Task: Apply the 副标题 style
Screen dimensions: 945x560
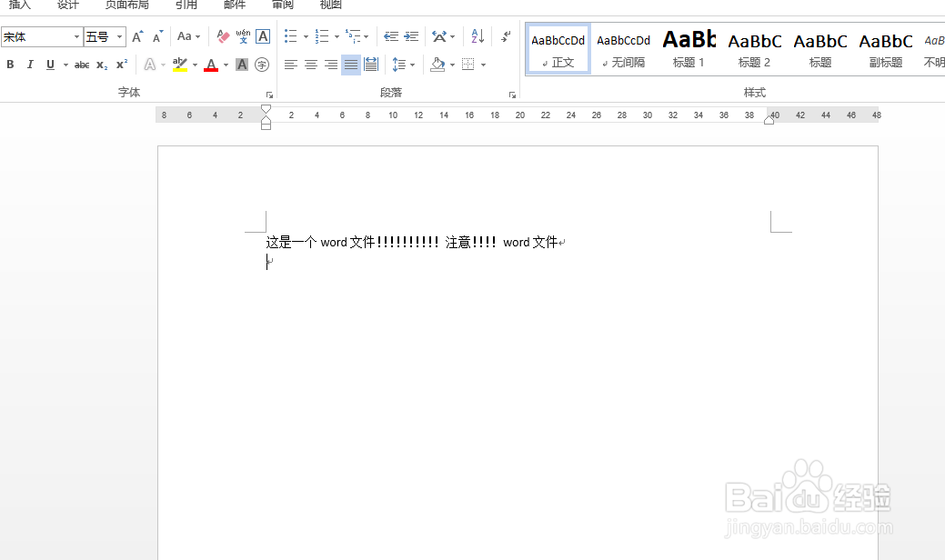Action: pos(886,49)
